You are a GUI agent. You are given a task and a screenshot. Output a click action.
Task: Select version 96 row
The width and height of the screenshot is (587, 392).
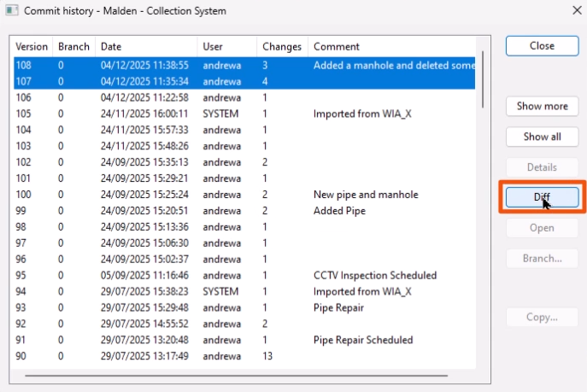[244, 260]
